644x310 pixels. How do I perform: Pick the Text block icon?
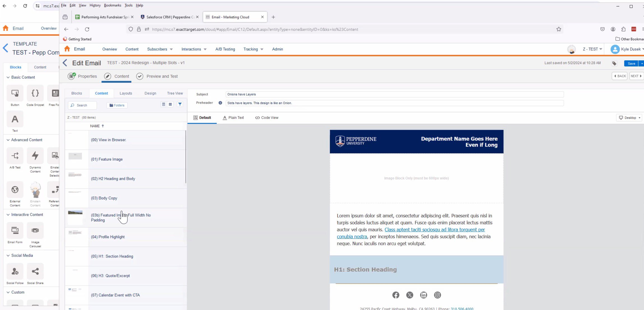15,119
